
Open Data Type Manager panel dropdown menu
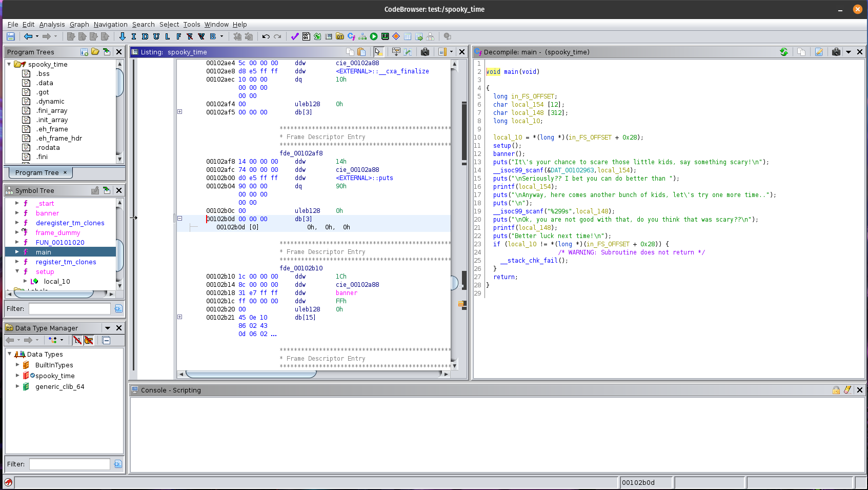pyautogui.click(x=108, y=328)
